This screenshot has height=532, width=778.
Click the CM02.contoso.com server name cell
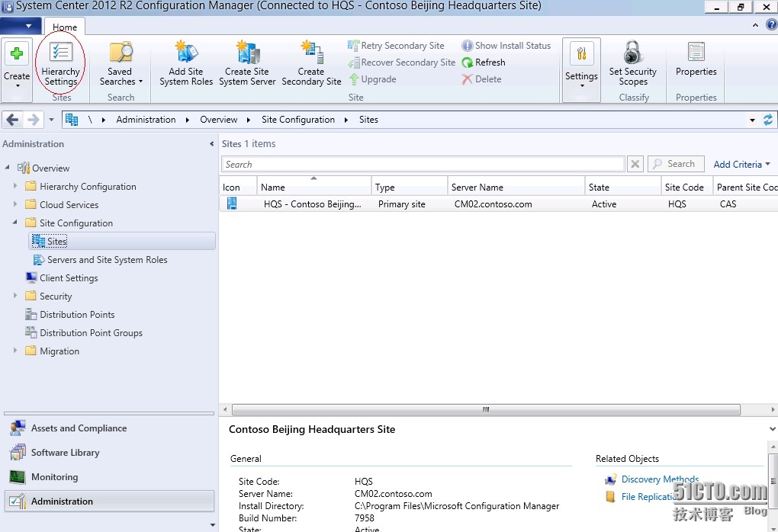click(493, 204)
